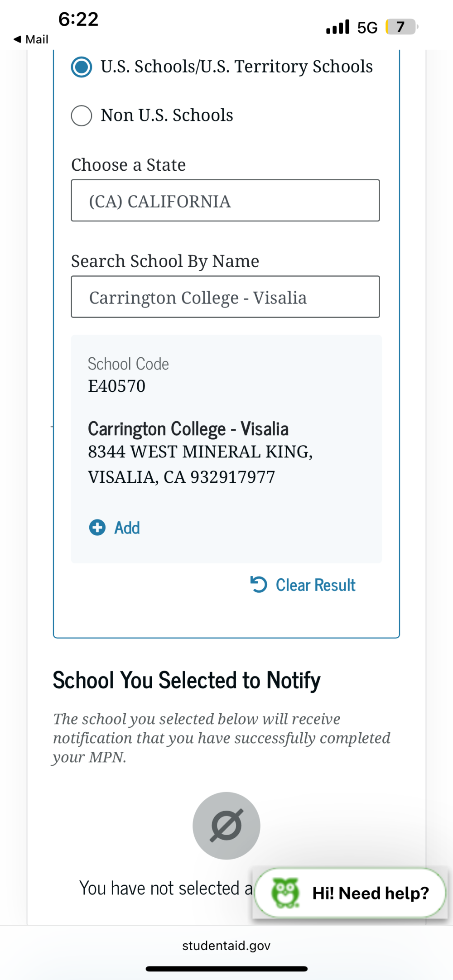Select U.S. Schools/U.S. Territory Schools radio
The width and height of the screenshot is (453, 980).
click(82, 67)
